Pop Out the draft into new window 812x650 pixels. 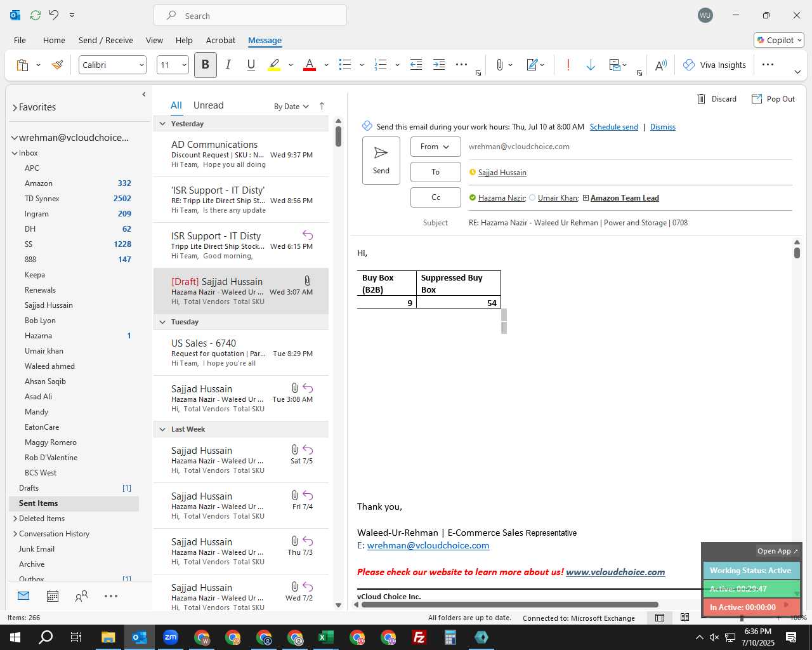pos(773,99)
